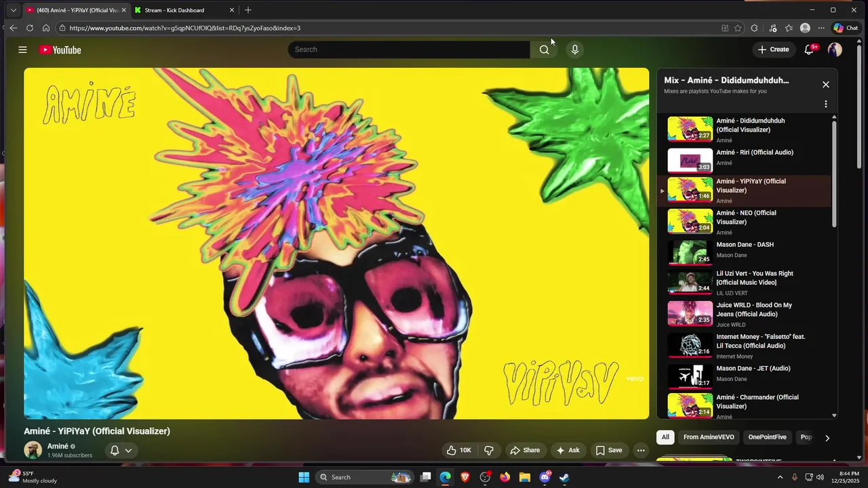Click the video player area
The width and height of the screenshot is (868, 488).
pyautogui.click(x=336, y=243)
